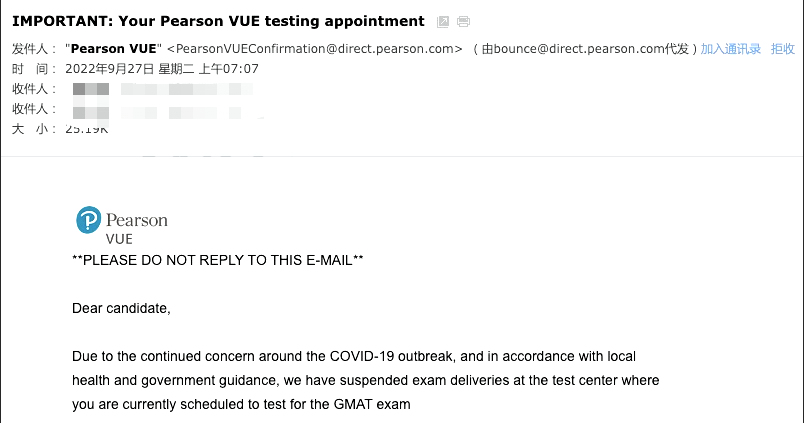Select the second blurred 收件人 recipient
This screenshot has height=423, width=804.
tap(160, 110)
